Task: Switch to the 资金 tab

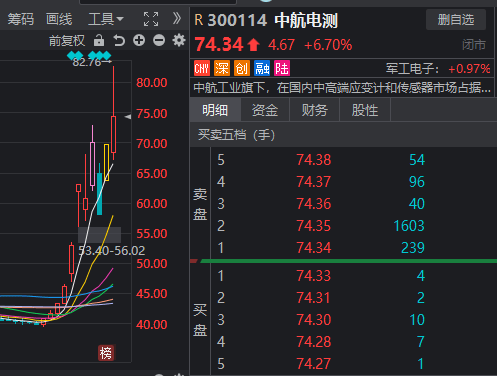Action: click(x=265, y=110)
